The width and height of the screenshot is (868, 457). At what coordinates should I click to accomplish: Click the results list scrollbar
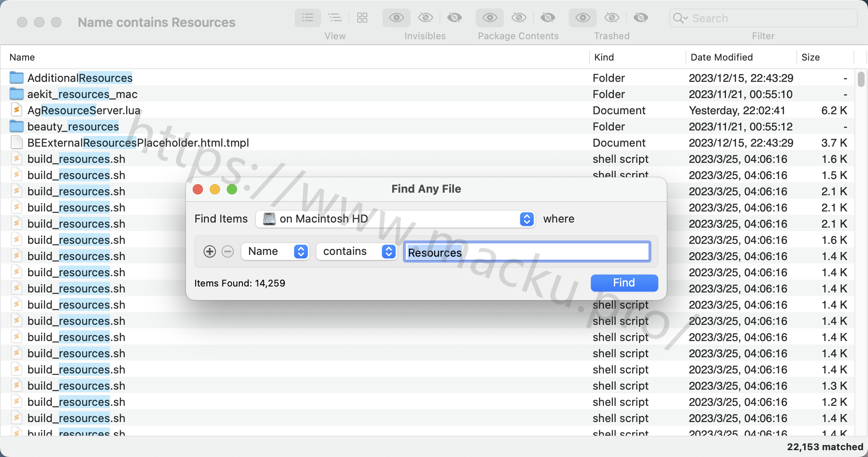(x=861, y=79)
